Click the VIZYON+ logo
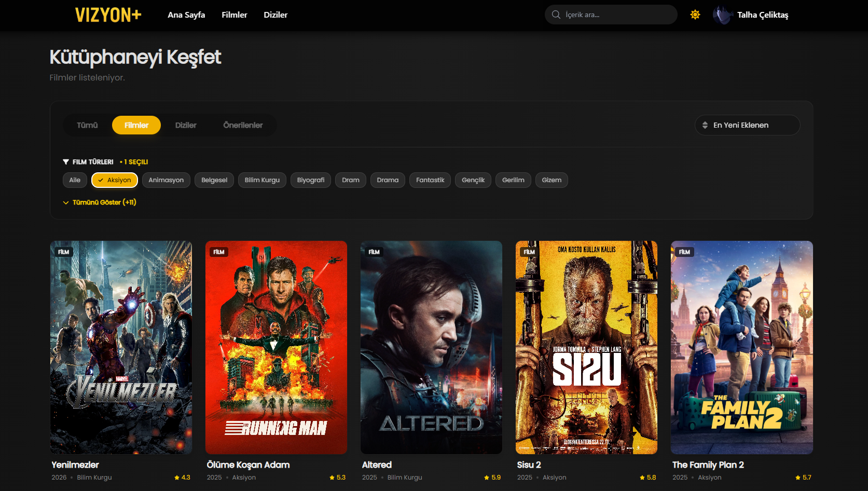 tap(108, 15)
